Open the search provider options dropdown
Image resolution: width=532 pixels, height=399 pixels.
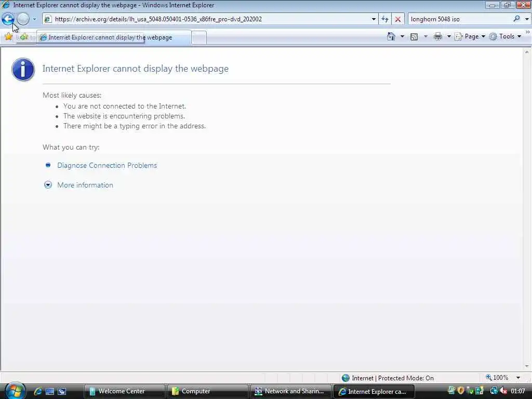pos(527,19)
